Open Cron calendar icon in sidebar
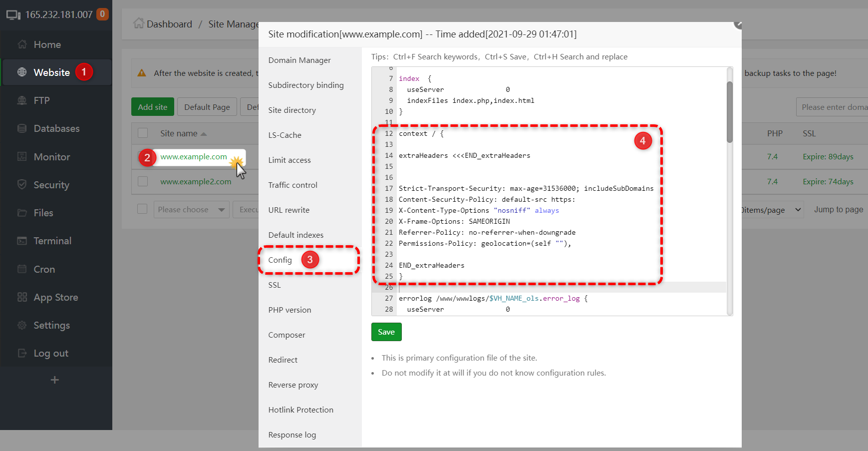 [22, 269]
